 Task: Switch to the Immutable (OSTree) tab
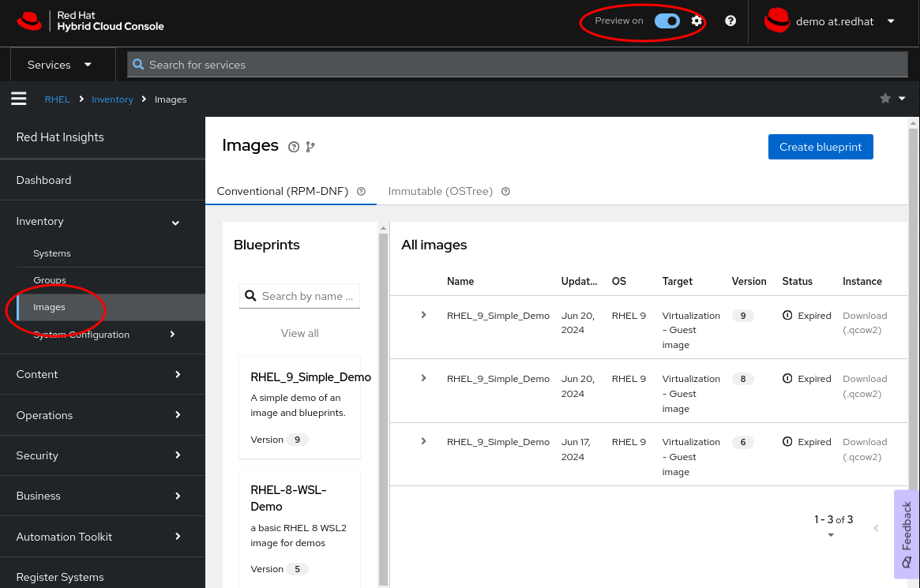click(x=440, y=191)
